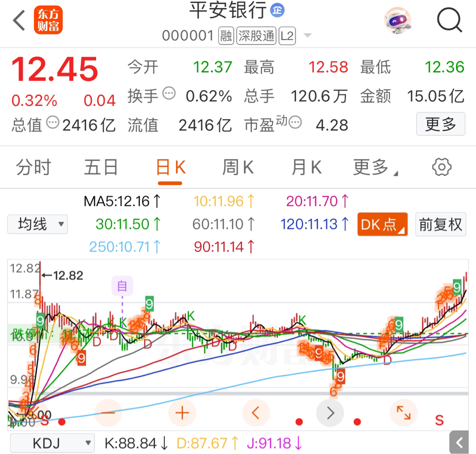Zoom in chart with plus button
The height and width of the screenshot is (454, 476).
coord(182,413)
